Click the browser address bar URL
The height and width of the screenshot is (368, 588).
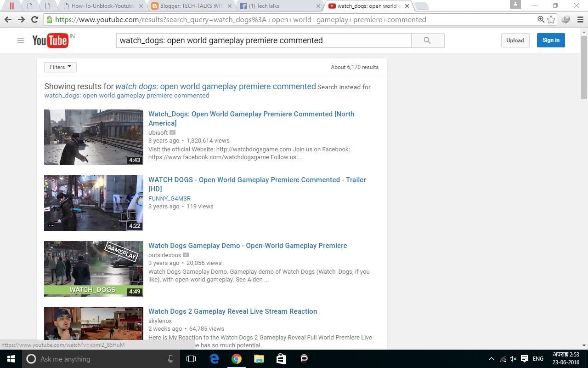tap(241, 20)
